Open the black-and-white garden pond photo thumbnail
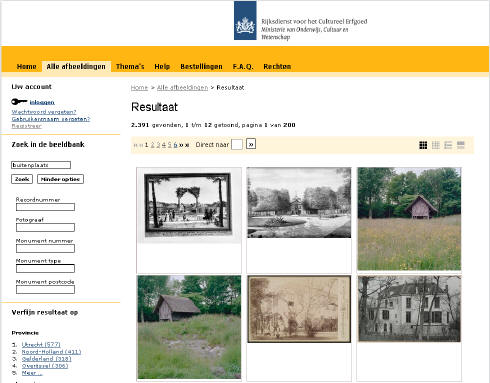The height and width of the screenshot is (383, 490). coord(299,203)
